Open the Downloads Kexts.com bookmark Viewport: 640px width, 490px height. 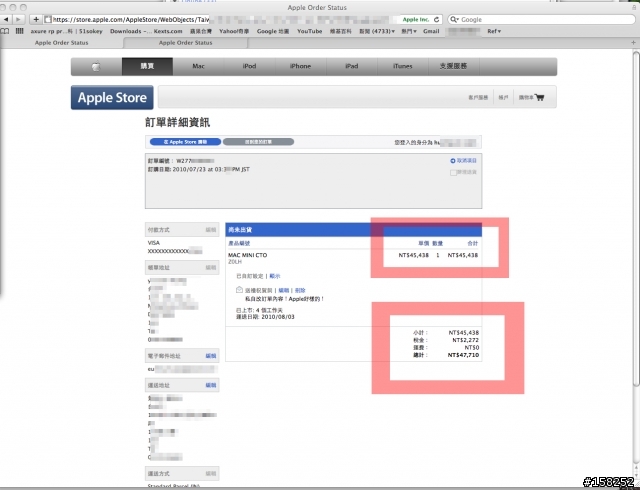coord(146,31)
